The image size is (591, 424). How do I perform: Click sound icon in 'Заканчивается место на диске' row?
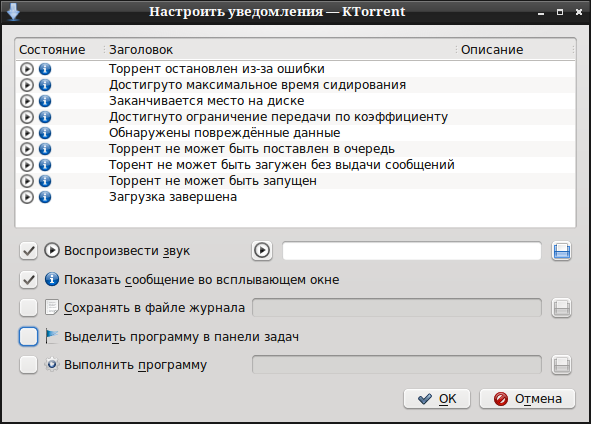27,101
